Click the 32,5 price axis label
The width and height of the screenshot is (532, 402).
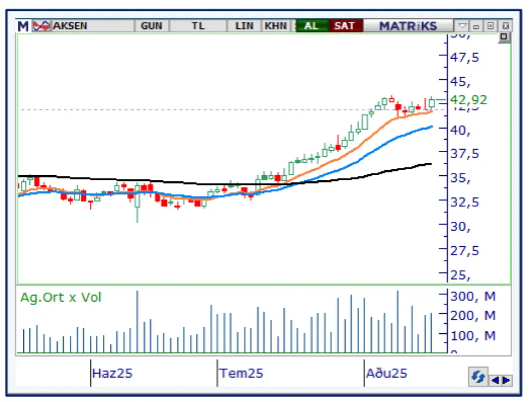point(464,202)
